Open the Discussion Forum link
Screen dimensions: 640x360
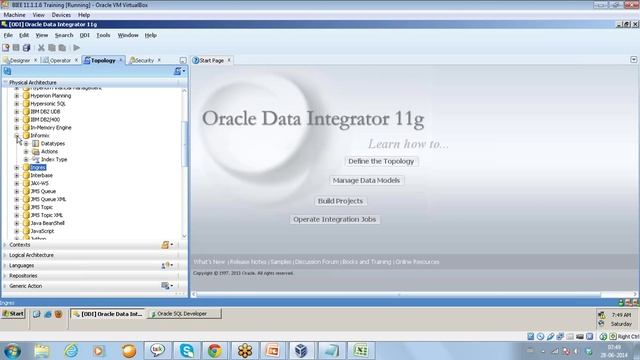(x=317, y=262)
